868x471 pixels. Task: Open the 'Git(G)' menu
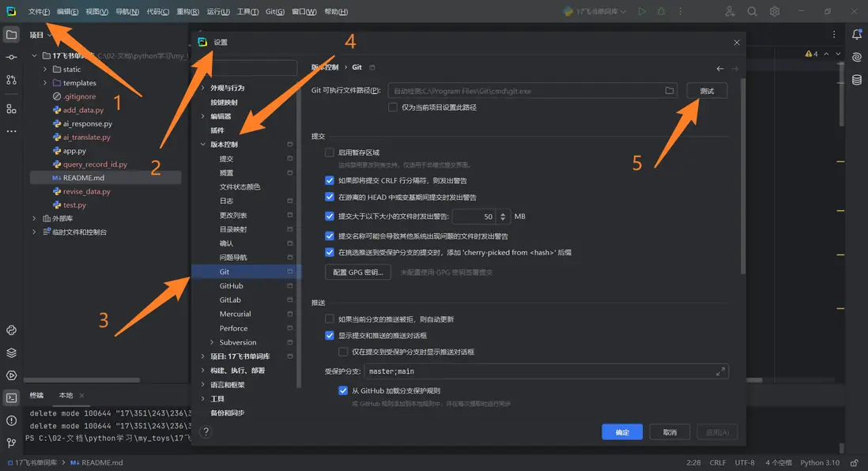point(275,12)
